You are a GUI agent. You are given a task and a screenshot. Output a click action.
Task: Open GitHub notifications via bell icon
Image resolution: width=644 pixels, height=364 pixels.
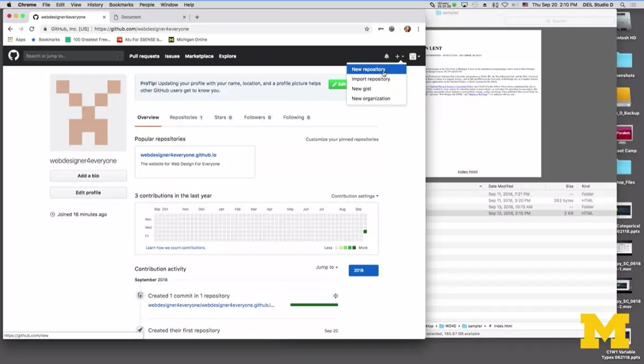387,56
